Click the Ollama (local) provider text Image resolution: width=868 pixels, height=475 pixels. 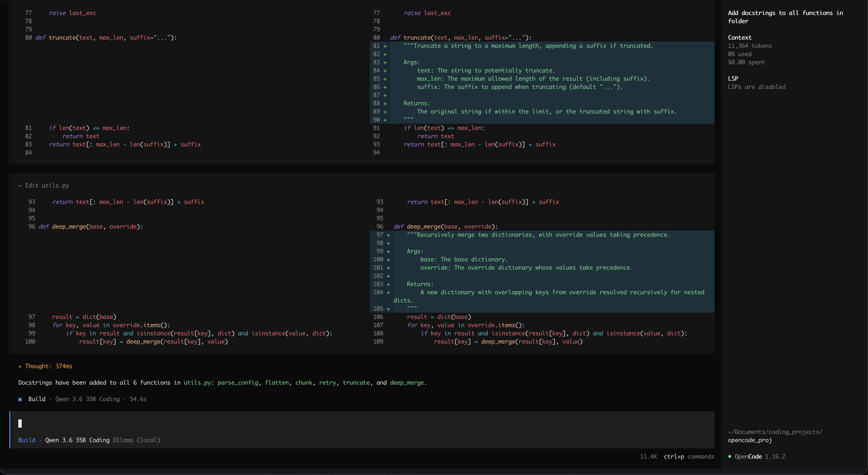[136, 440]
